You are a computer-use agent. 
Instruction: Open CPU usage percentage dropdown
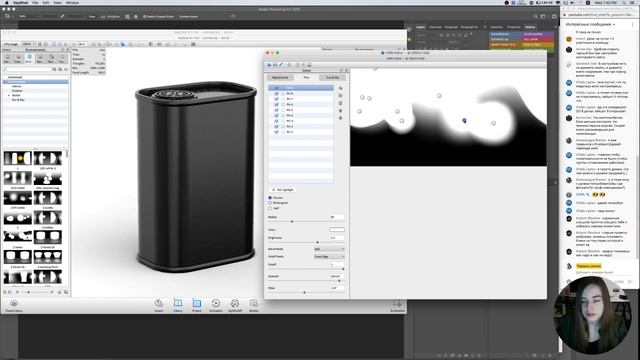click(28, 44)
